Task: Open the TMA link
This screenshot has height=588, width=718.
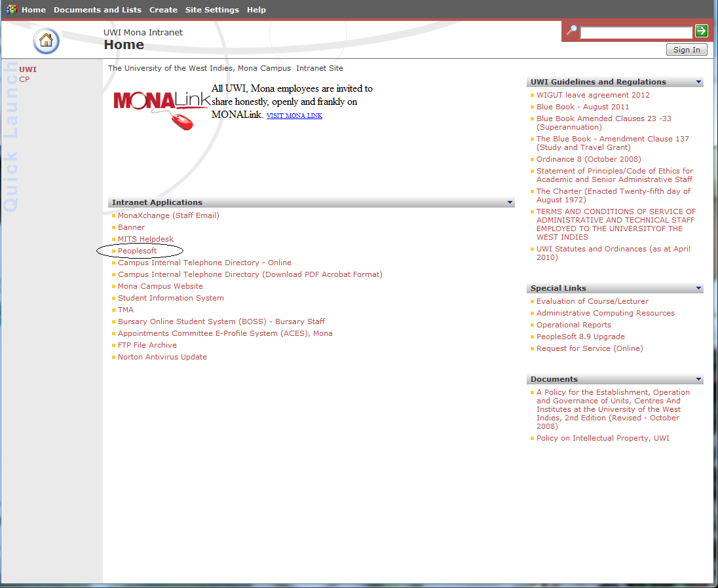Action: coord(126,310)
